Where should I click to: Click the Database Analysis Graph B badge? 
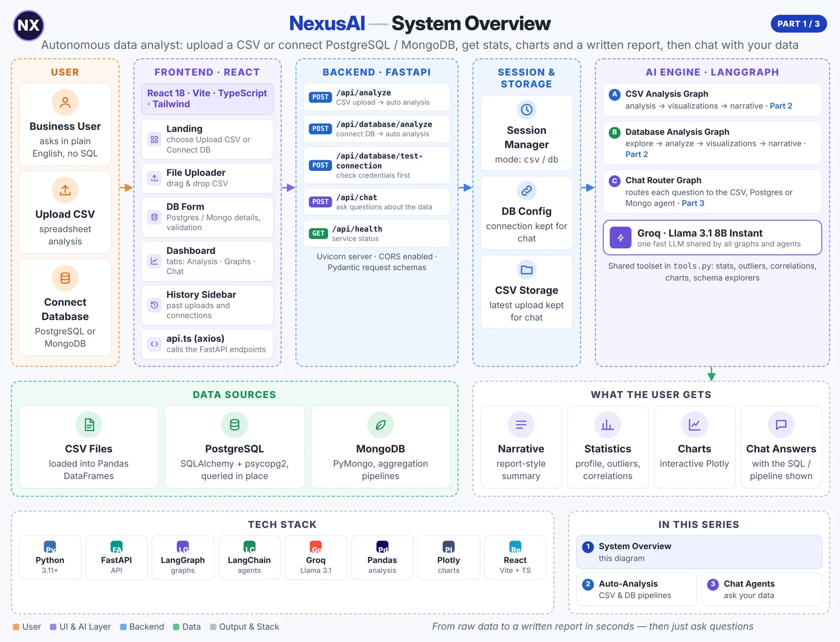pyautogui.click(x=615, y=132)
